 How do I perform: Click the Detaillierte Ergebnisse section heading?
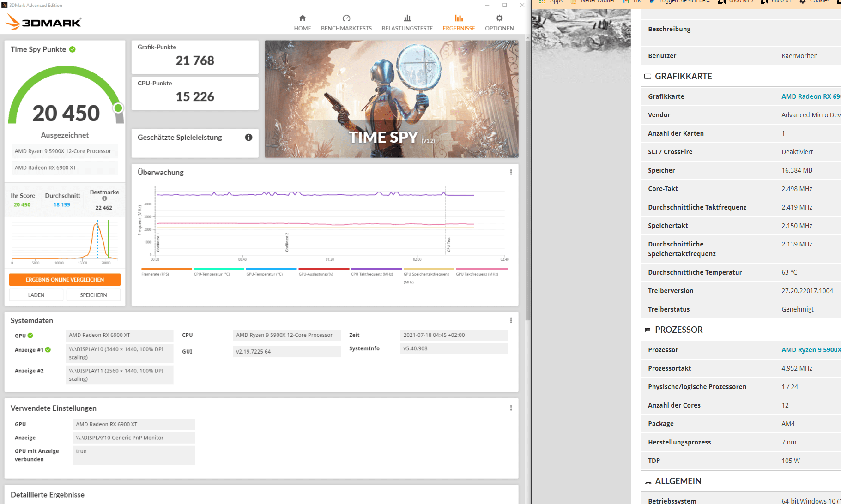[48, 495]
